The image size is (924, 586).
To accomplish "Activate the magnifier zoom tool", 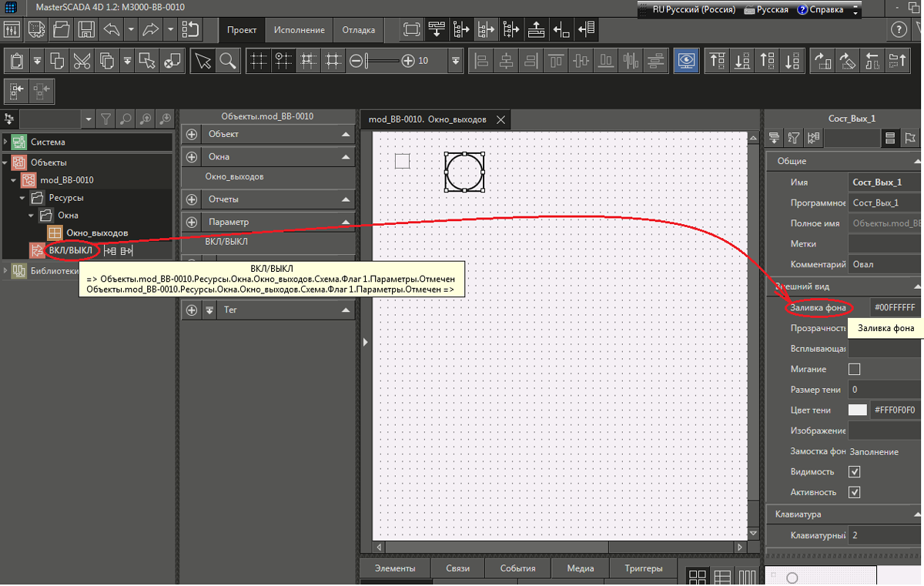I will (227, 60).
